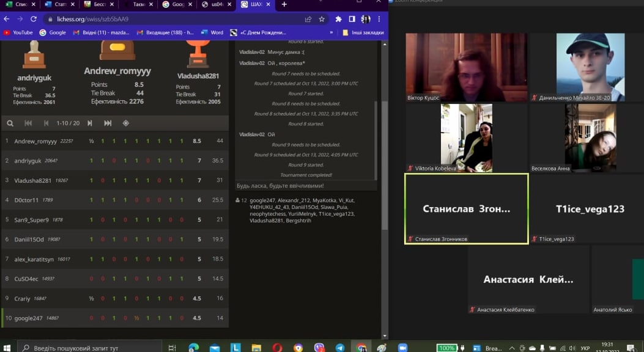This screenshot has width=644, height=352.
Task: Open Zoom from the taskbar
Action: [x=402, y=348]
